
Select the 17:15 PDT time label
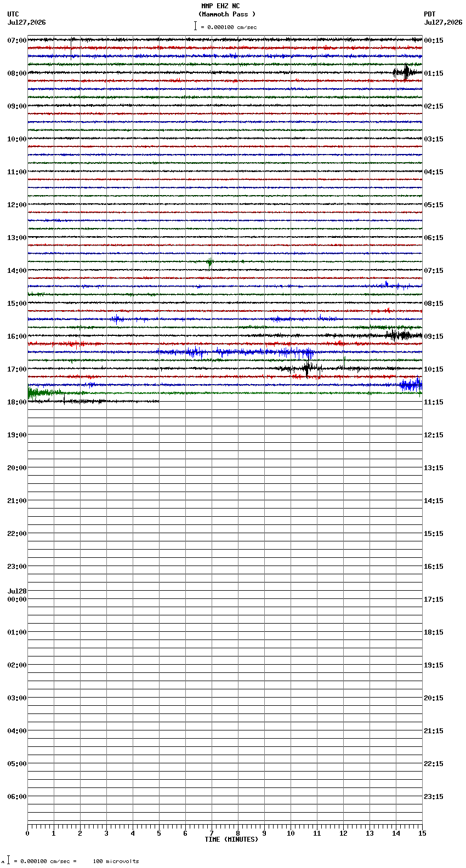click(x=434, y=599)
